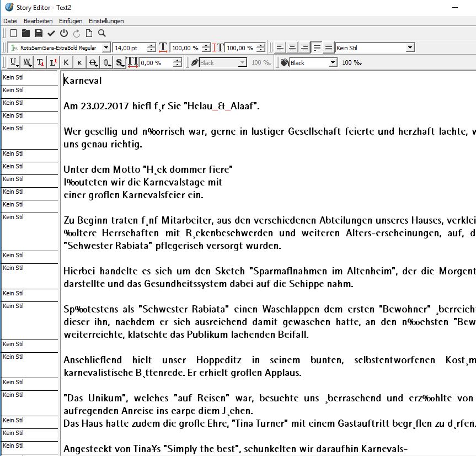
Task: Open the Black fill color dropdown
Action: coord(333,63)
